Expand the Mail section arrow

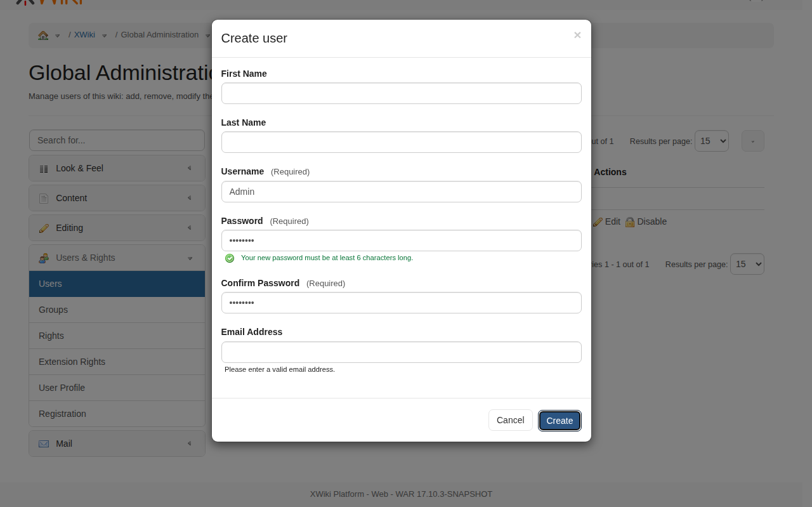(189, 444)
